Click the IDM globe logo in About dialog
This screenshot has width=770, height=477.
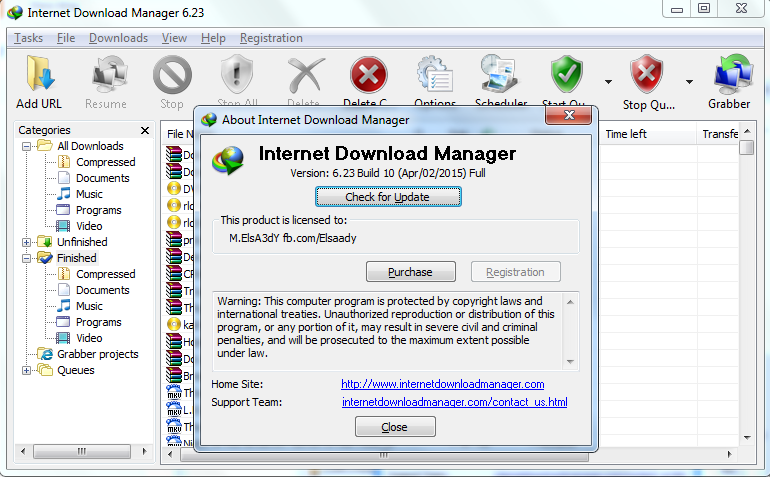point(228,161)
